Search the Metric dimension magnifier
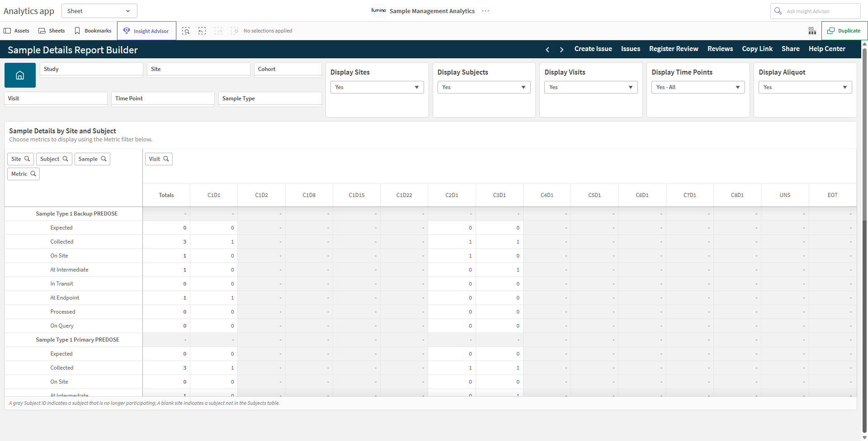868x441 pixels. tap(33, 174)
